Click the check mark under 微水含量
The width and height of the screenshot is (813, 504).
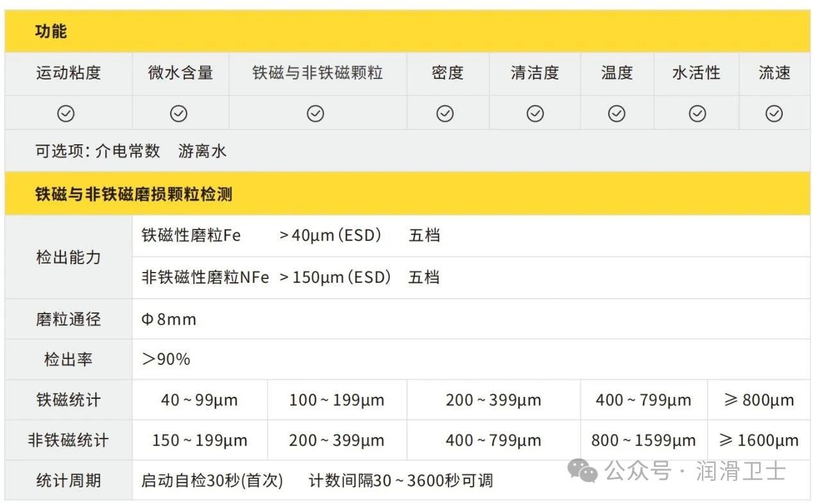[x=178, y=113]
